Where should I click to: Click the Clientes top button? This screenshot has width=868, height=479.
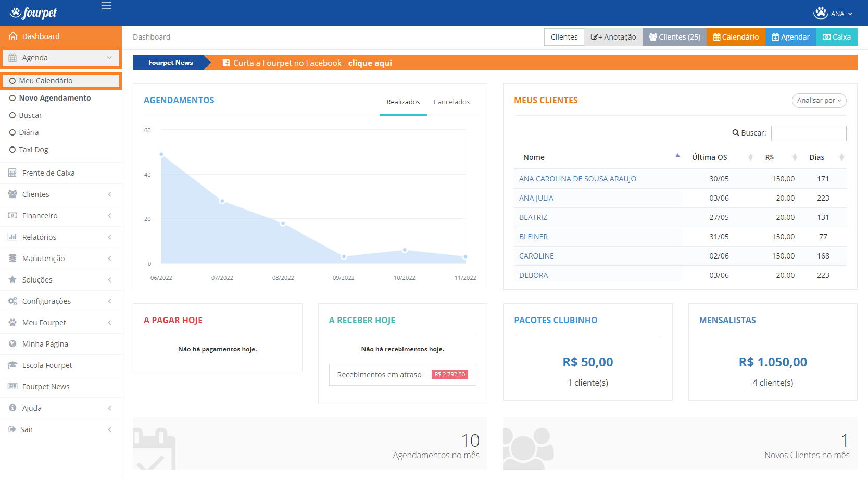point(564,37)
